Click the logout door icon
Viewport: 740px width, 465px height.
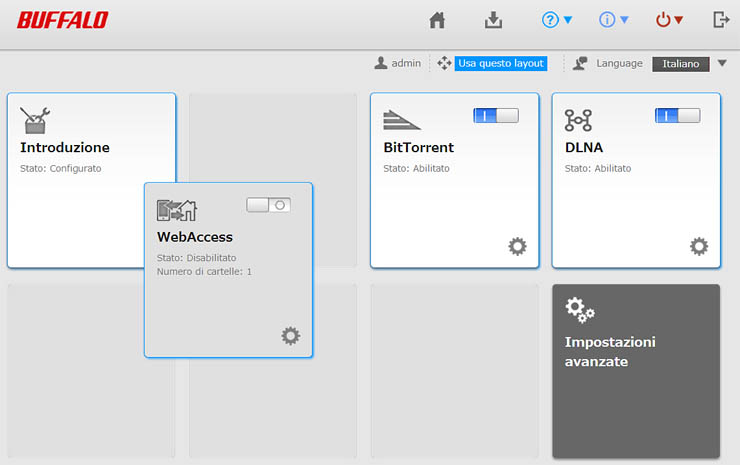click(x=721, y=20)
